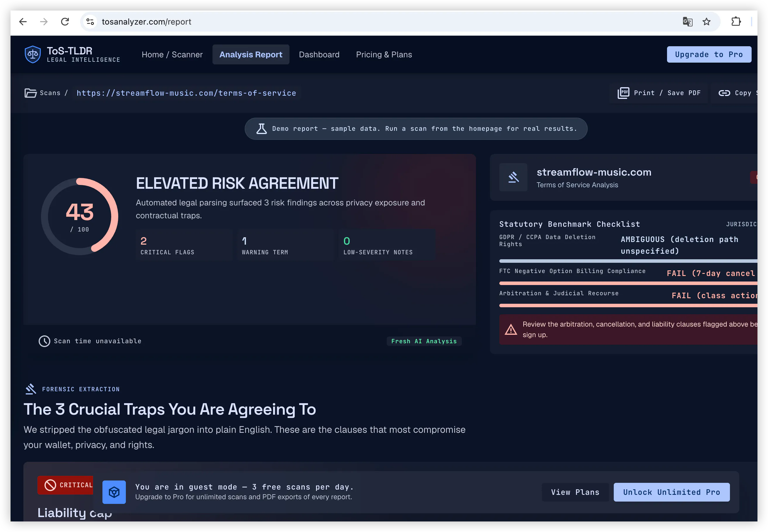Reload the page with refresh icon
This screenshot has width=768, height=532.
(65, 22)
